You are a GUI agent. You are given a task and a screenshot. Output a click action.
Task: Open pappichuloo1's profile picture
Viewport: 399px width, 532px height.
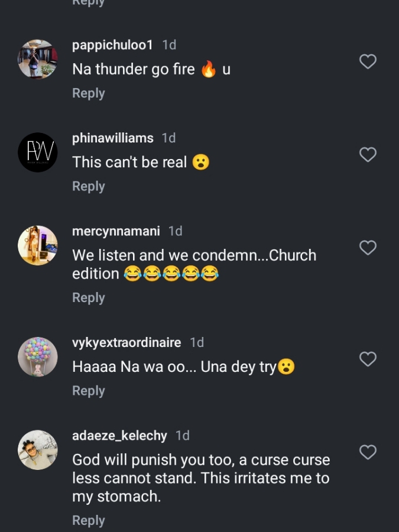click(x=38, y=59)
